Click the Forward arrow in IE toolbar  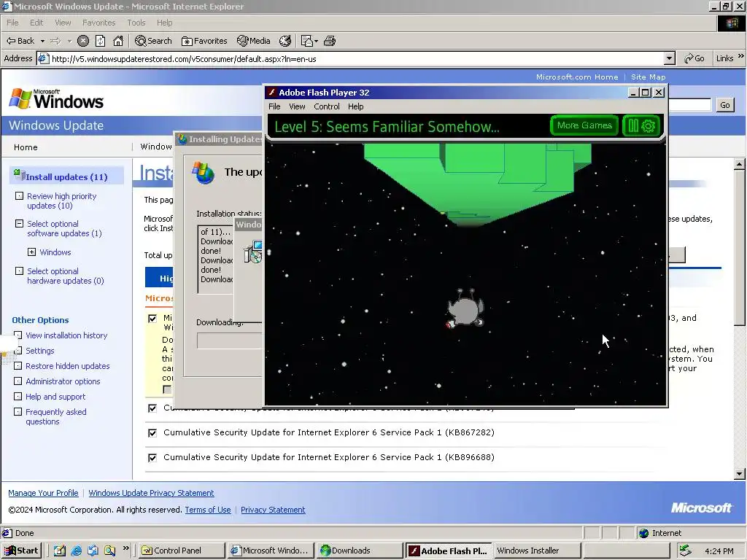55,41
